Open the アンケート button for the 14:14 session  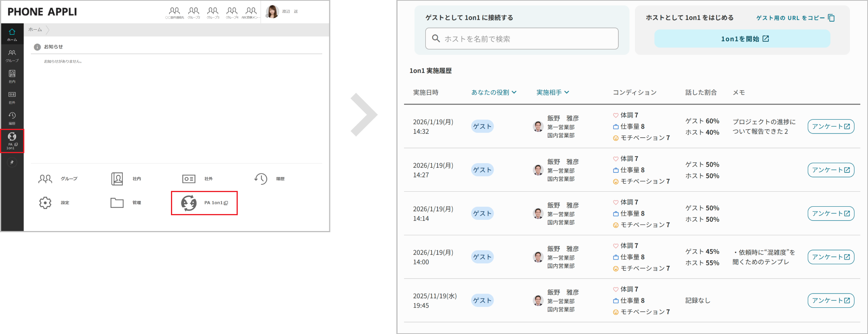coord(831,214)
